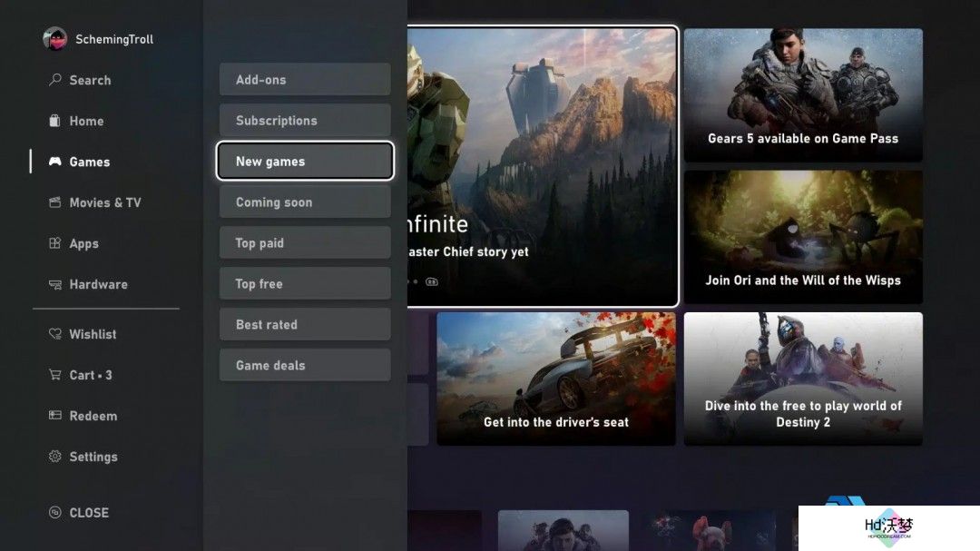The height and width of the screenshot is (551, 980).
Task: Browse the Top paid games
Action: [x=305, y=242]
